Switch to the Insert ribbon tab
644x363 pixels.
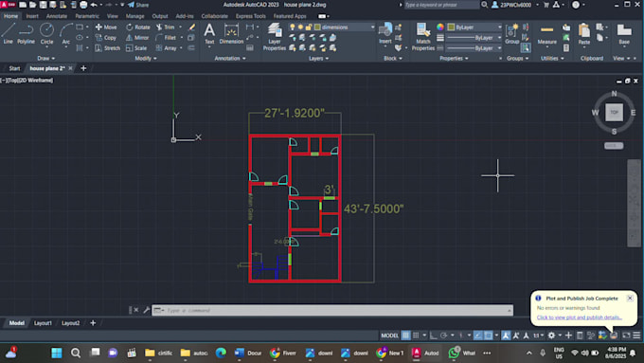[32, 16]
